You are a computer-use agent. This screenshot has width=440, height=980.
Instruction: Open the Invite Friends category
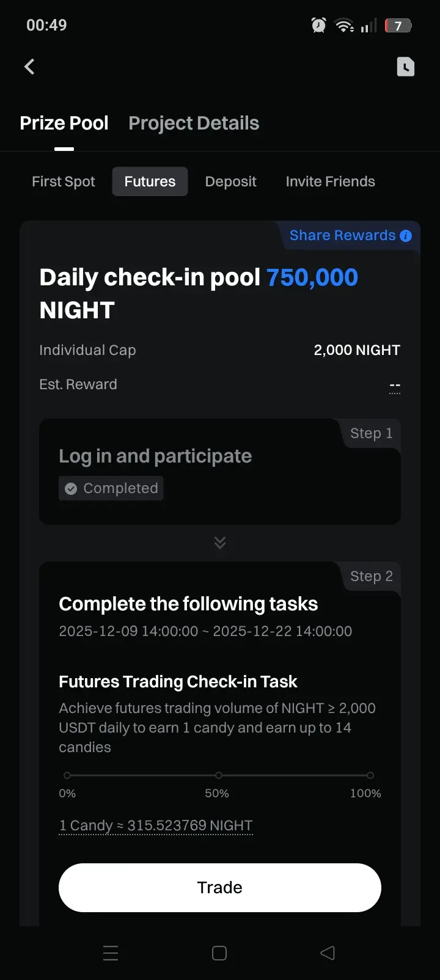[331, 181]
